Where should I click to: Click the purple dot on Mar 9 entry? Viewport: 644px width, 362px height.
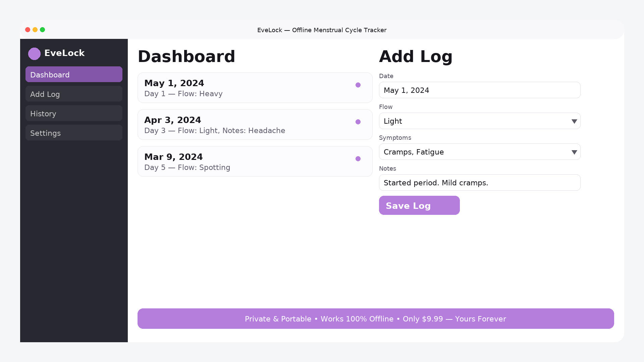(x=358, y=159)
